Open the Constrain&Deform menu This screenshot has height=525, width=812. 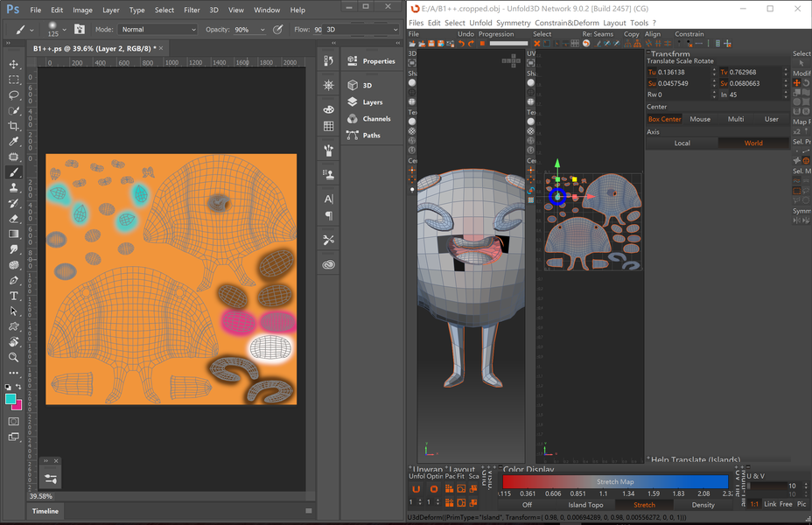click(566, 23)
